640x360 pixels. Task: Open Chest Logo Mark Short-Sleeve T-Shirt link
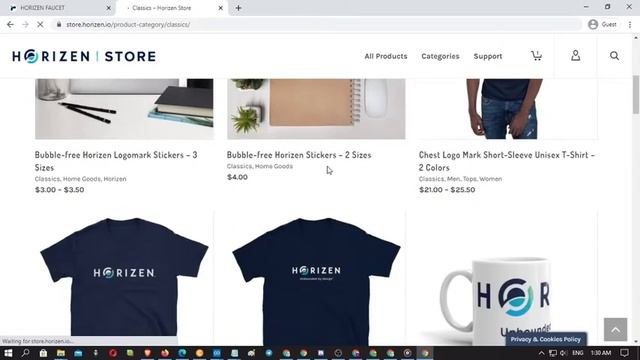coord(507,161)
